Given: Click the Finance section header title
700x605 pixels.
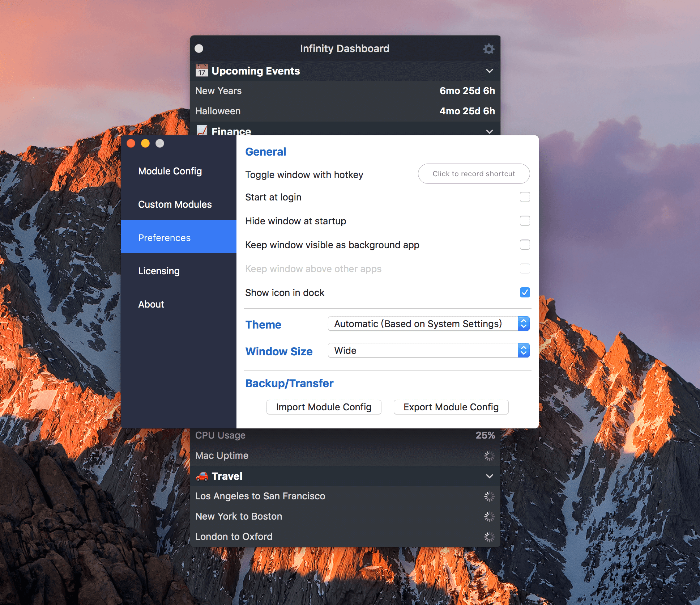Looking at the screenshot, I should pyautogui.click(x=231, y=131).
